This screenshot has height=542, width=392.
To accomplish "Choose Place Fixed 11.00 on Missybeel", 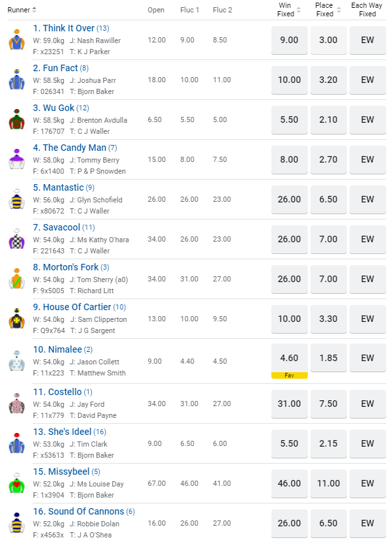I will [x=328, y=483].
